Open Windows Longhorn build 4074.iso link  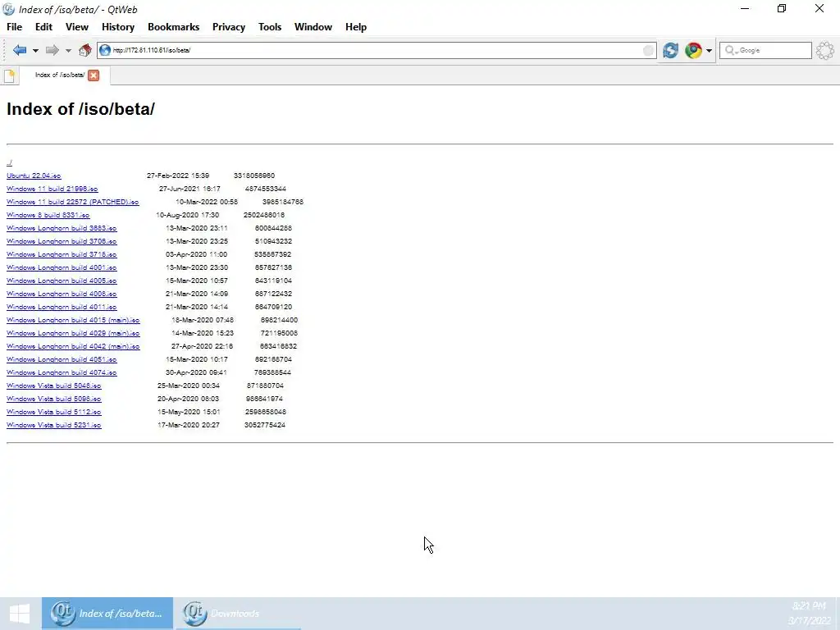tap(62, 372)
